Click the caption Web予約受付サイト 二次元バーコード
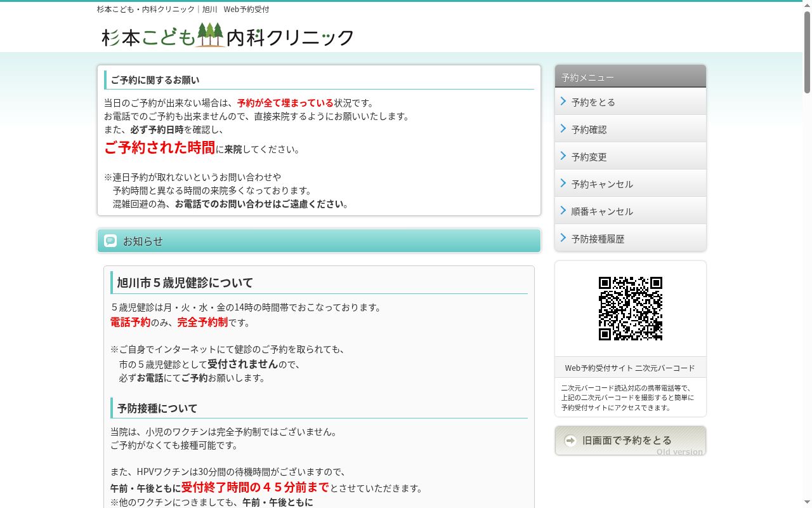812x508 pixels. click(x=630, y=368)
